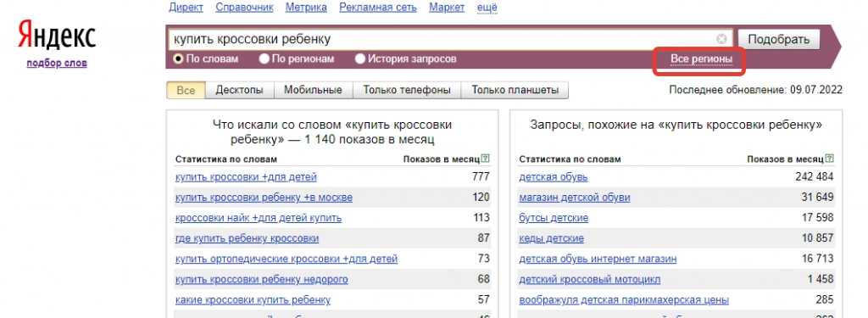Click the right Статистика по словам column header
The image size is (868, 318).
570,159
